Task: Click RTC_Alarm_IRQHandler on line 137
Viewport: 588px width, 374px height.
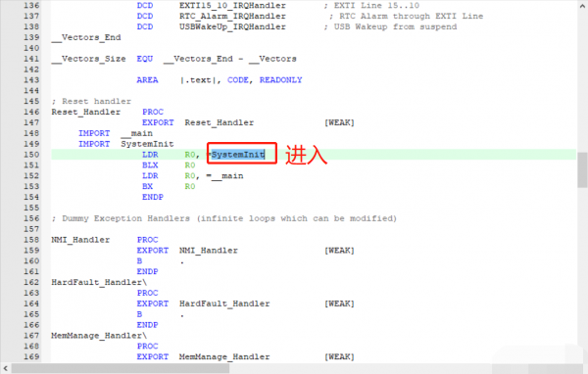Action: coord(232,16)
